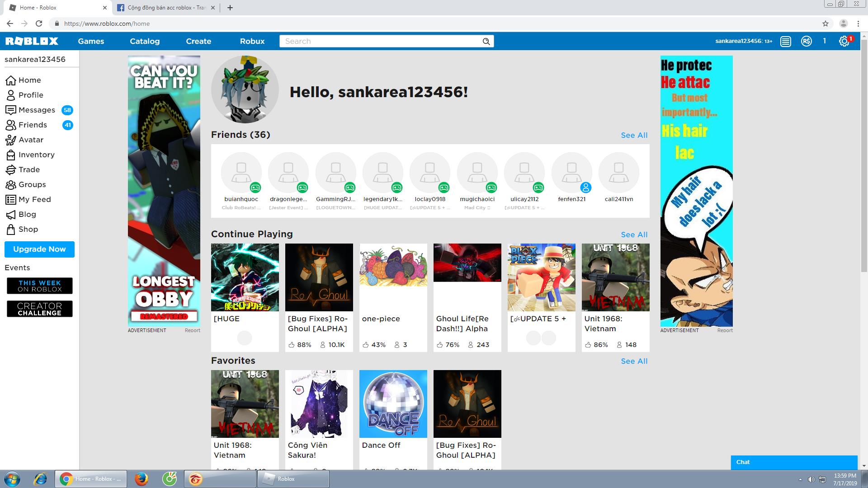The height and width of the screenshot is (488, 868).
Task: Open a new Chrome tab
Action: pos(230,8)
